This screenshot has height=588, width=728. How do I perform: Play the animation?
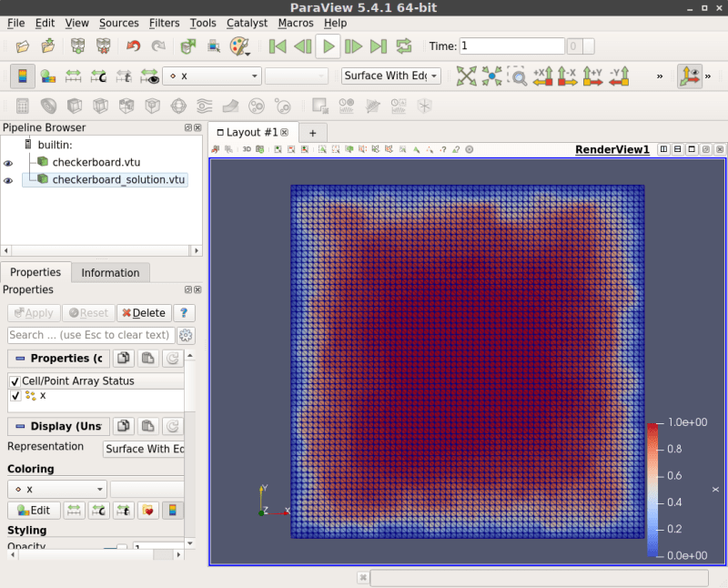(329, 46)
